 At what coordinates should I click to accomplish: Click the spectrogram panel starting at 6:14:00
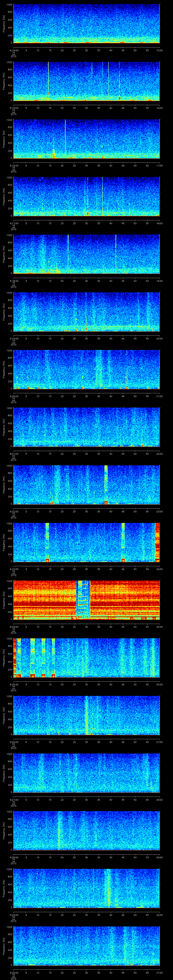tap(86, 24)
